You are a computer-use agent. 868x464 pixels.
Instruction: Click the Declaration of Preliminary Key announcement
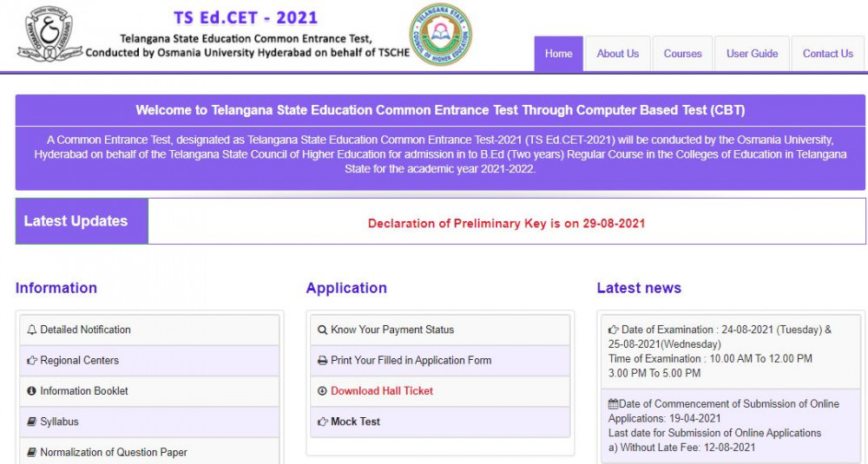point(506,223)
